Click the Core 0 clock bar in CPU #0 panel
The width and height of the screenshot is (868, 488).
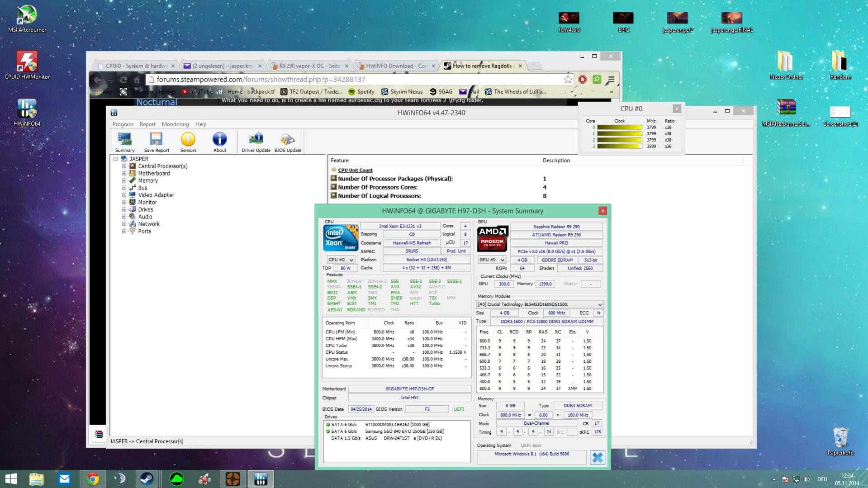[x=619, y=128]
